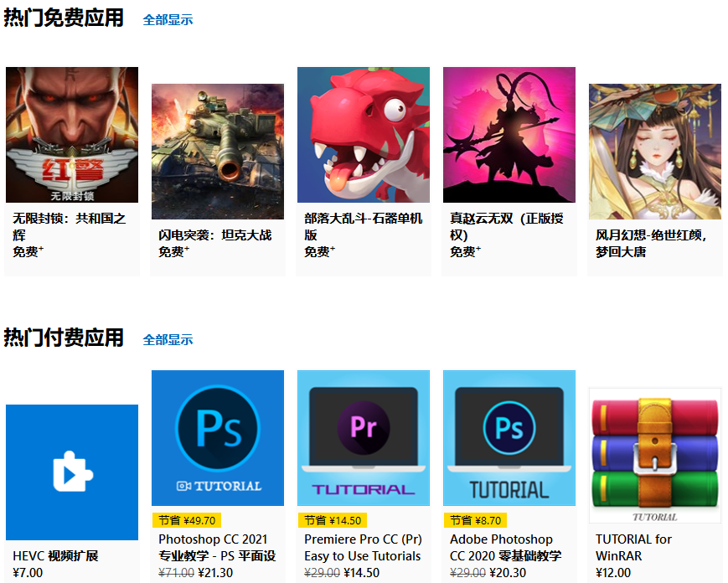Open the WinRAR tutorial books icon

[x=655, y=456]
